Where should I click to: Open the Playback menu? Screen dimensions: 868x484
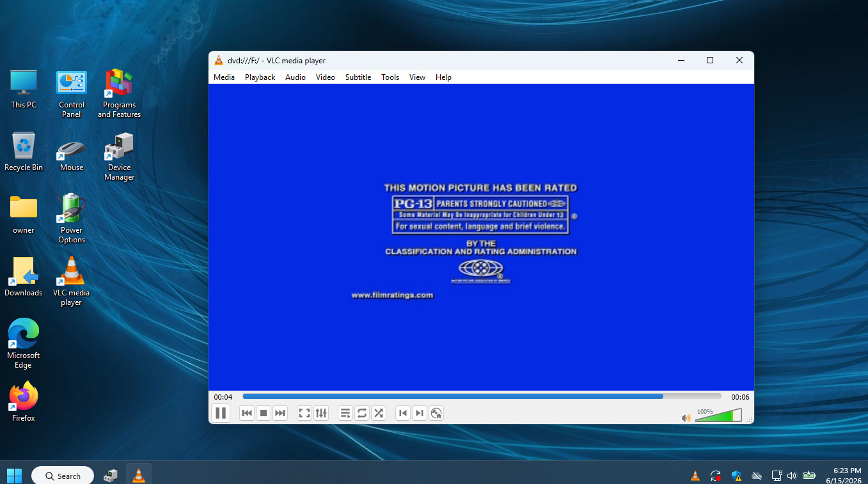tap(260, 77)
